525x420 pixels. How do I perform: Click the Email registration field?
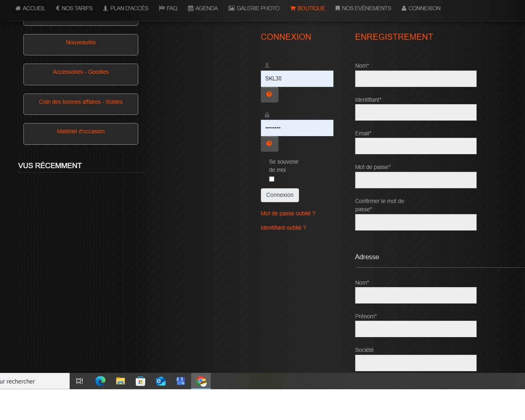point(416,146)
